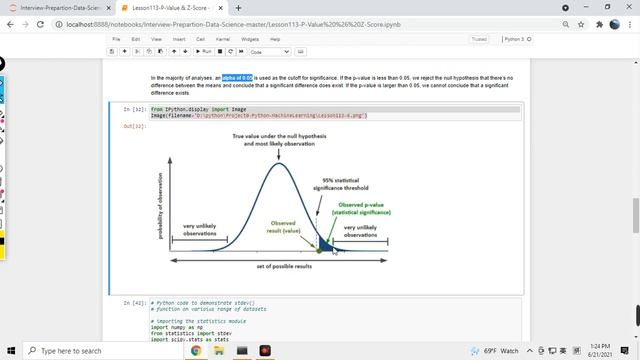Viewport: 640px width, 360px height.
Task: Move selected cell up arrow icon
Action: click(174, 51)
